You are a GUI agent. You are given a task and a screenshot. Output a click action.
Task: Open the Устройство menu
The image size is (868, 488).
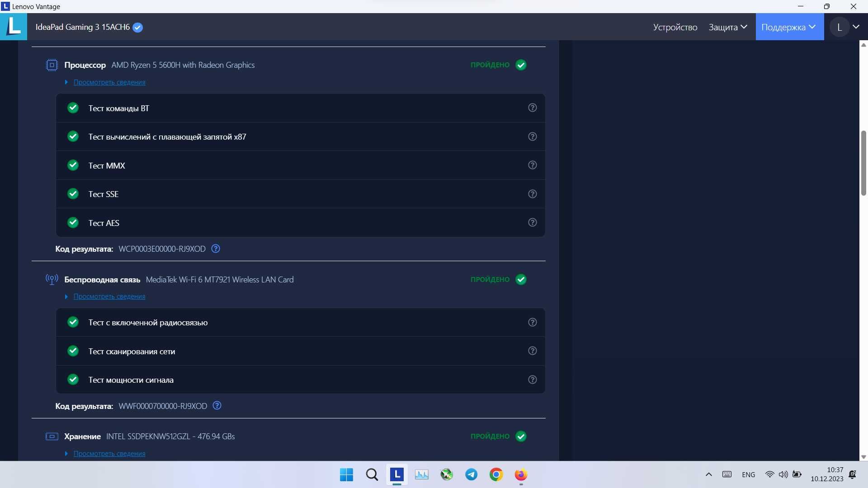click(675, 27)
